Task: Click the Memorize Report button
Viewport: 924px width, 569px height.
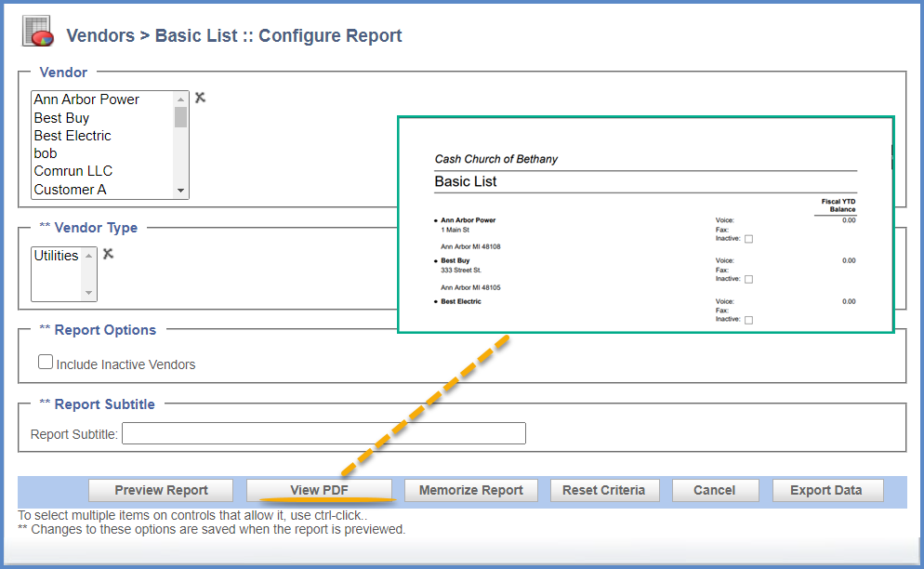Action: click(x=471, y=490)
